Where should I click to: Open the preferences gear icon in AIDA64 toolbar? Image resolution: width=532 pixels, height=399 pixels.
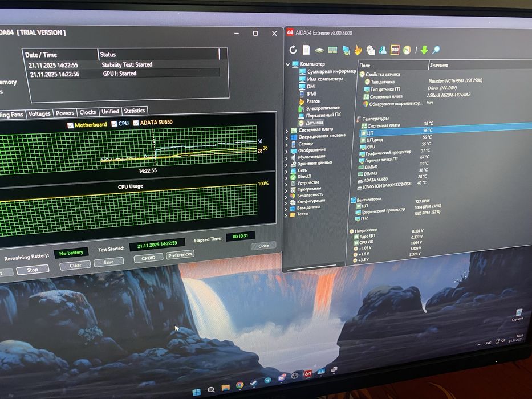371,50
